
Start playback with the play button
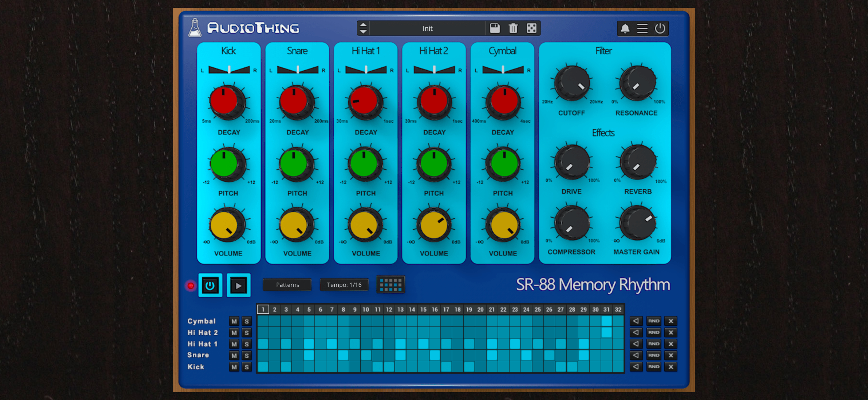click(x=238, y=286)
